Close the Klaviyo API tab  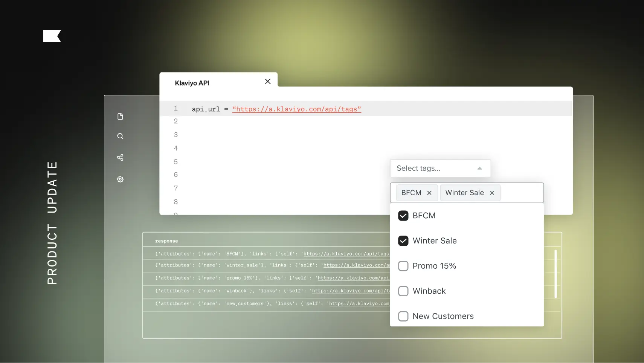(268, 81)
